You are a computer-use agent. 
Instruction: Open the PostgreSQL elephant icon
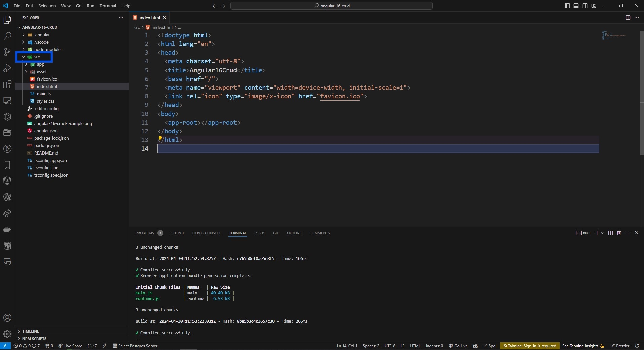point(7,246)
